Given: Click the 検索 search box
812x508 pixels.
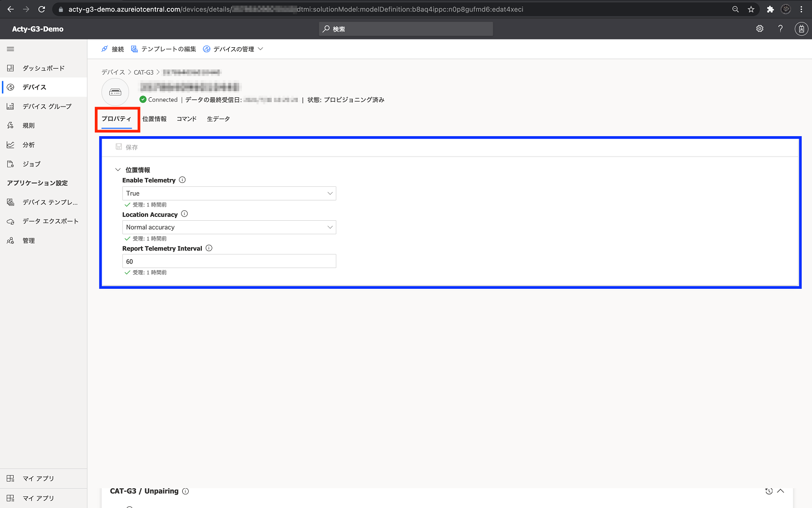Looking at the screenshot, I should tap(406, 29).
